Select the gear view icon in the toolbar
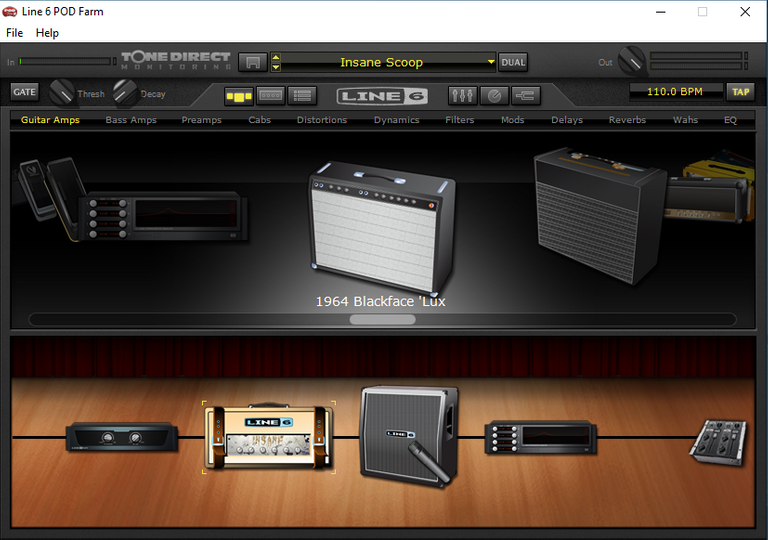The image size is (768, 540). (x=239, y=96)
